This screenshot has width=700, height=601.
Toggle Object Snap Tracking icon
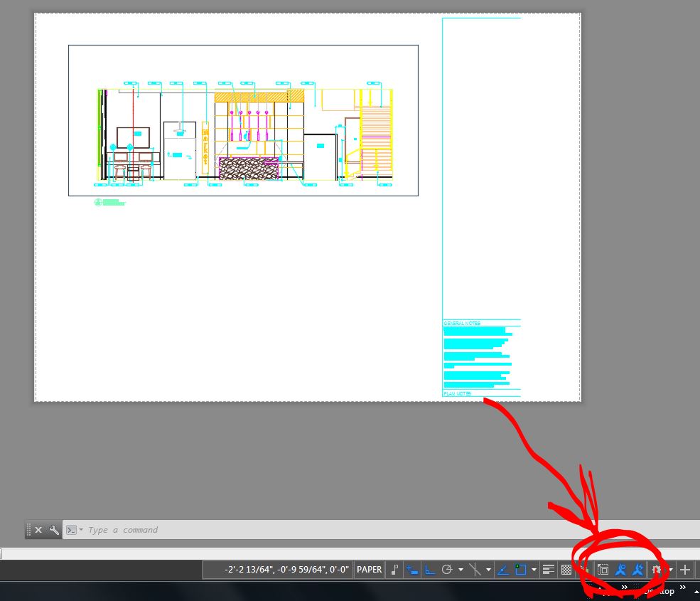click(x=502, y=569)
